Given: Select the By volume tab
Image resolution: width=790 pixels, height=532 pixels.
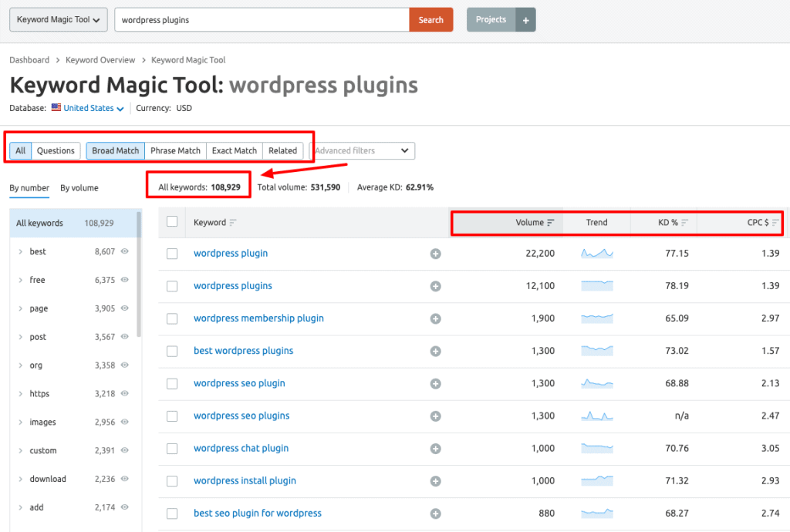Looking at the screenshot, I should 79,187.
